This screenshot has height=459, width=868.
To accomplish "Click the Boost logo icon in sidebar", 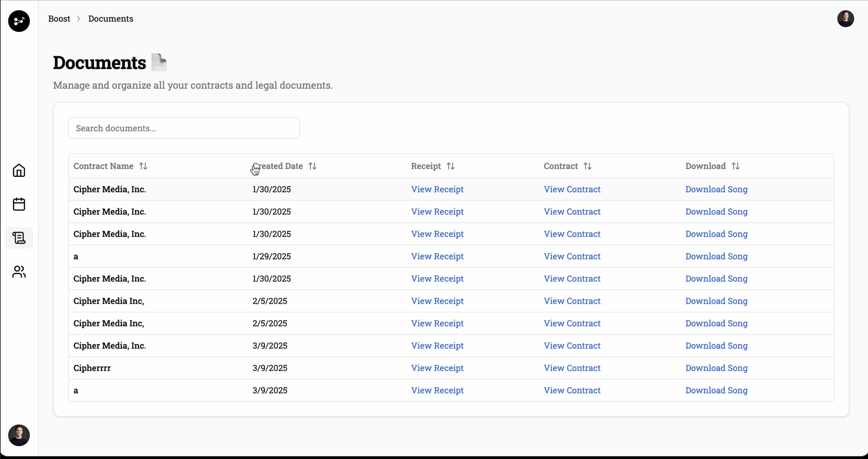I will pos(19,21).
